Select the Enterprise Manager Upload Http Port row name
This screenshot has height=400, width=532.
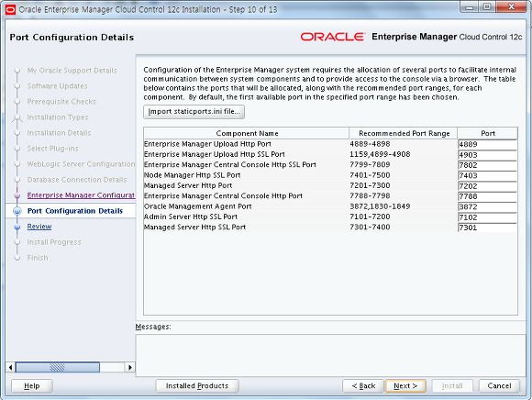pyautogui.click(x=207, y=144)
